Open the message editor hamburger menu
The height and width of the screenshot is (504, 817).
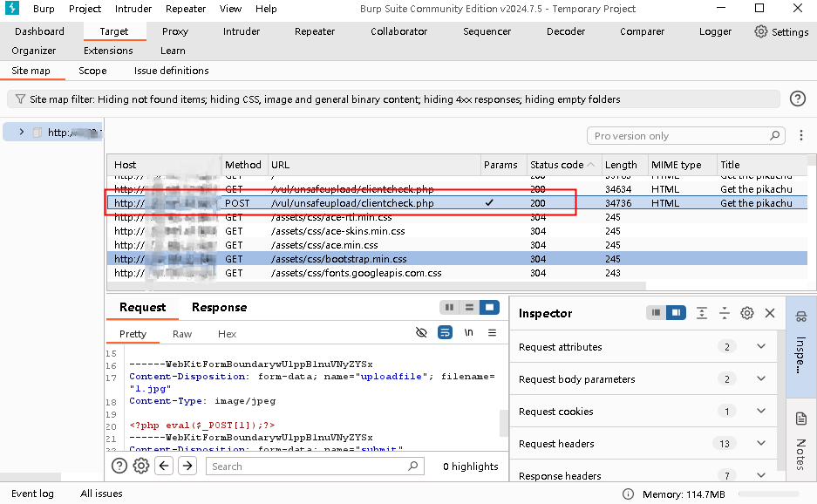(x=492, y=332)
